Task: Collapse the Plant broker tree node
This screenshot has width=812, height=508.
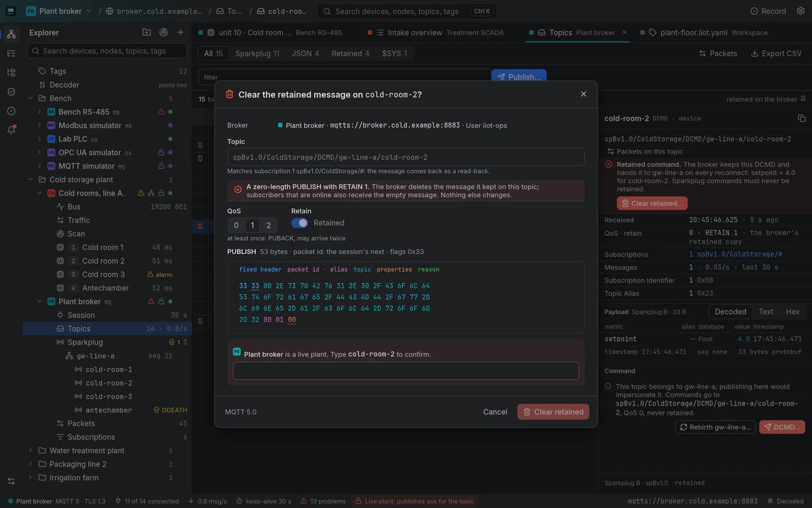Action: [x=39, y=302]
